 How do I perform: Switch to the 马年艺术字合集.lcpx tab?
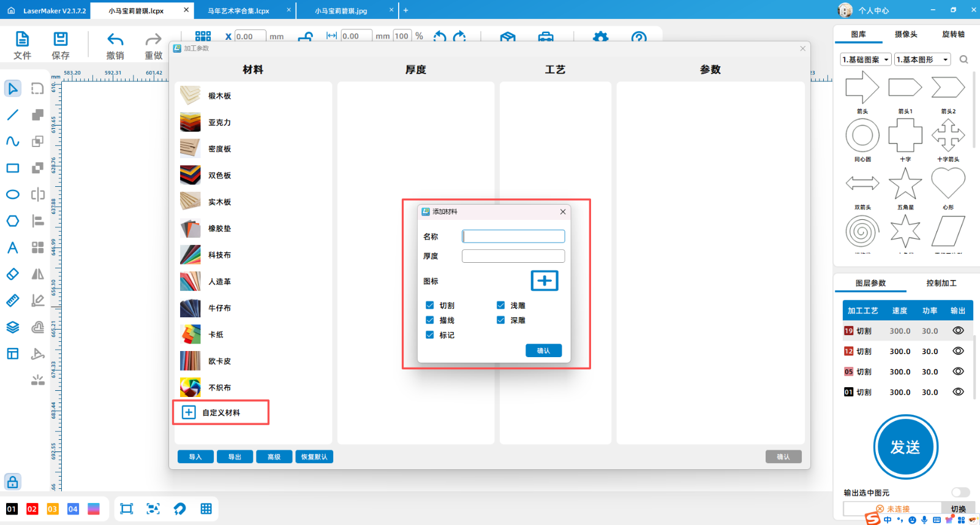point(238,10)
